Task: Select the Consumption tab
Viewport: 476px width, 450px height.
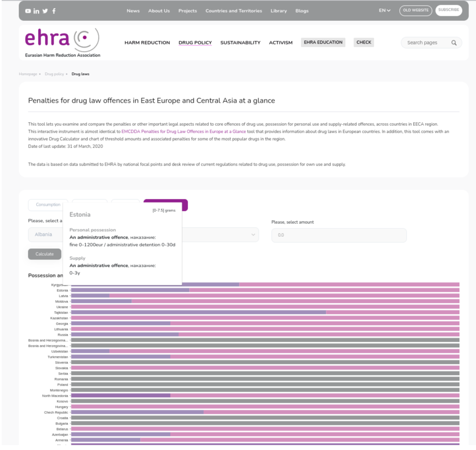Action: 48,205
